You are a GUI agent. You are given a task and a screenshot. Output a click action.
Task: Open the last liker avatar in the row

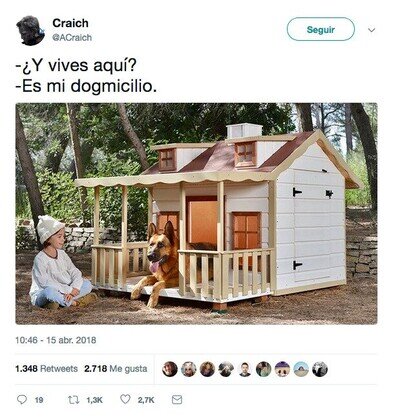click(x=320, y=369)
